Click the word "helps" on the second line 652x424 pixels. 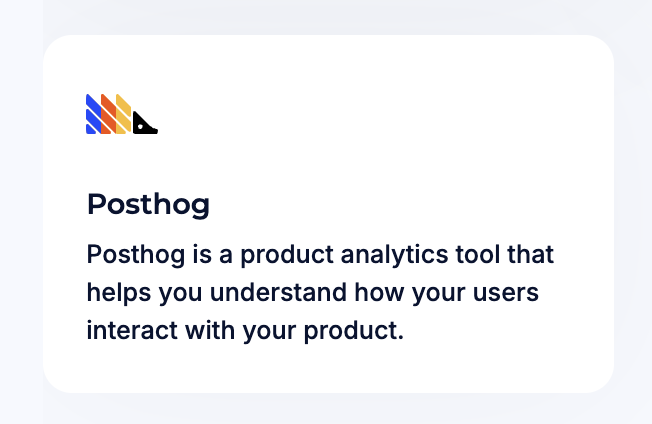point(117,292)
